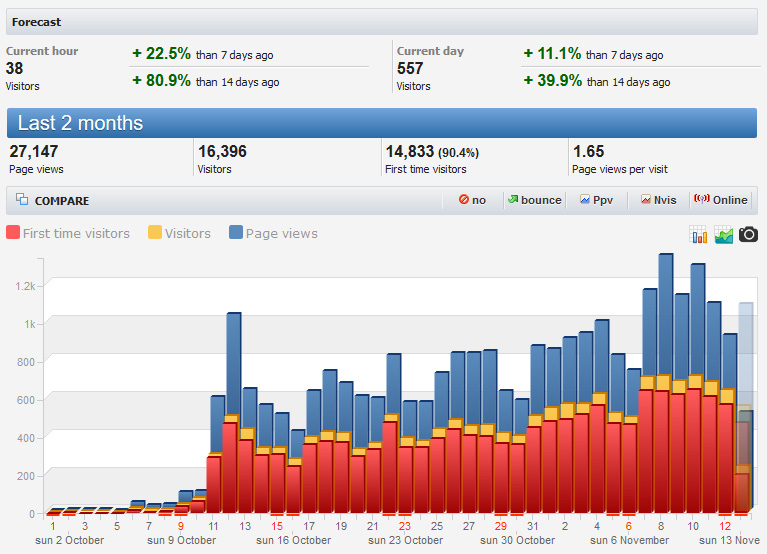Click the red date label 9 on axis

tap(180, 527)
